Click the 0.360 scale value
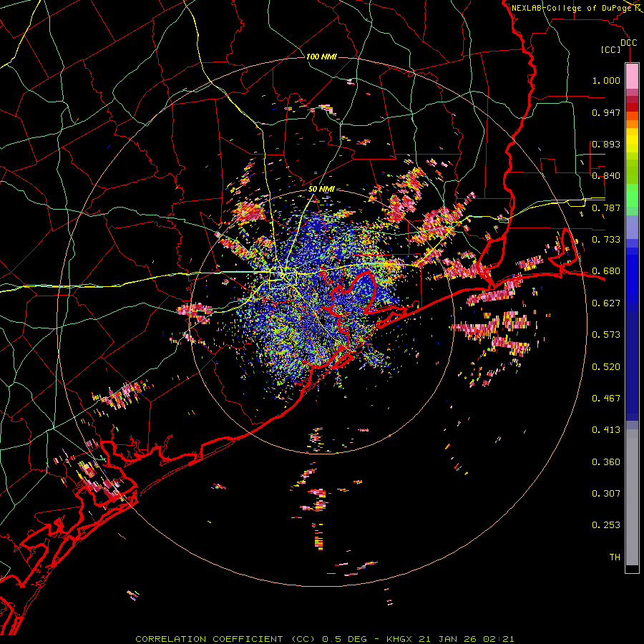The height and width of the screenshot is (644, 644). (x=606, y=462)
